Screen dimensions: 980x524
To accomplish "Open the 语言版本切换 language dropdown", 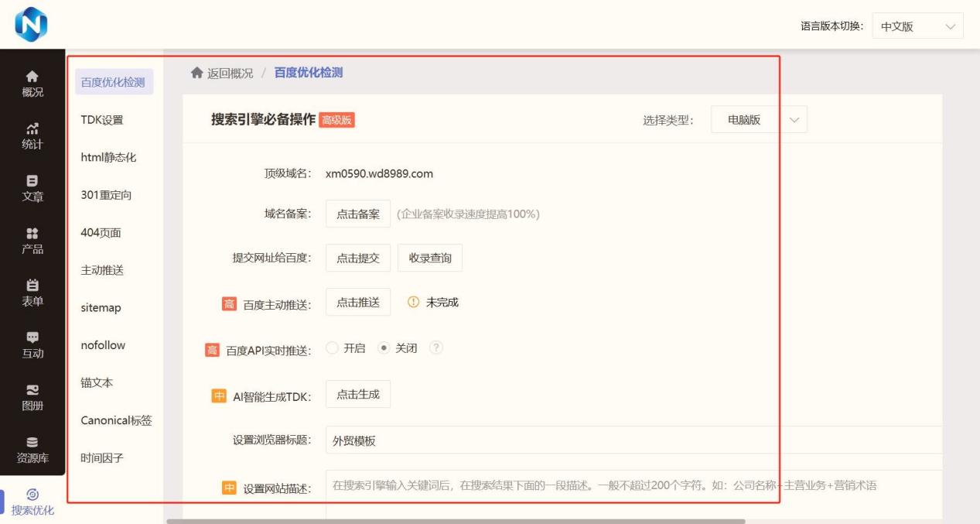I will pyautogui.click(x=917, y=26).
